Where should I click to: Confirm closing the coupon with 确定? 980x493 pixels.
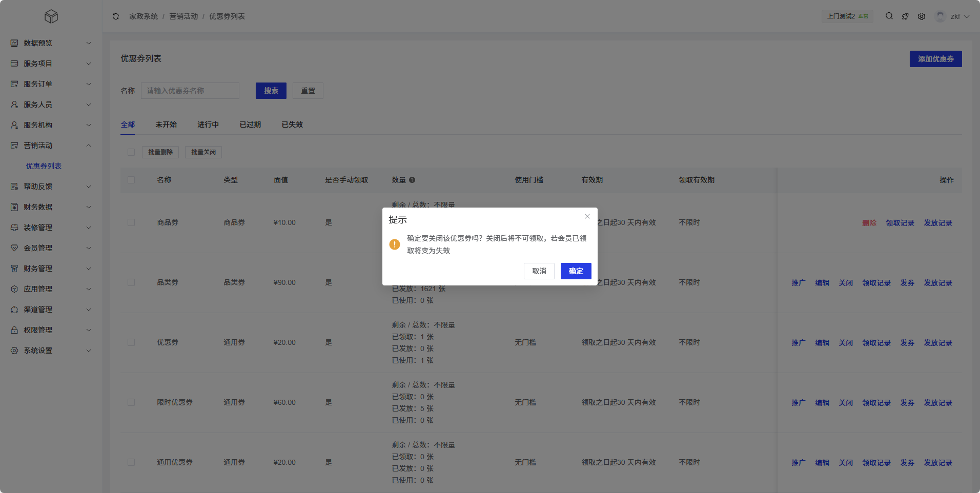(576, 271)
